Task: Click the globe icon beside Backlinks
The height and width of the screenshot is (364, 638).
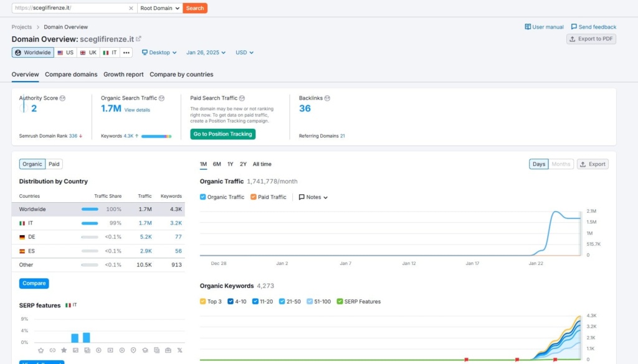Action: 327,98
